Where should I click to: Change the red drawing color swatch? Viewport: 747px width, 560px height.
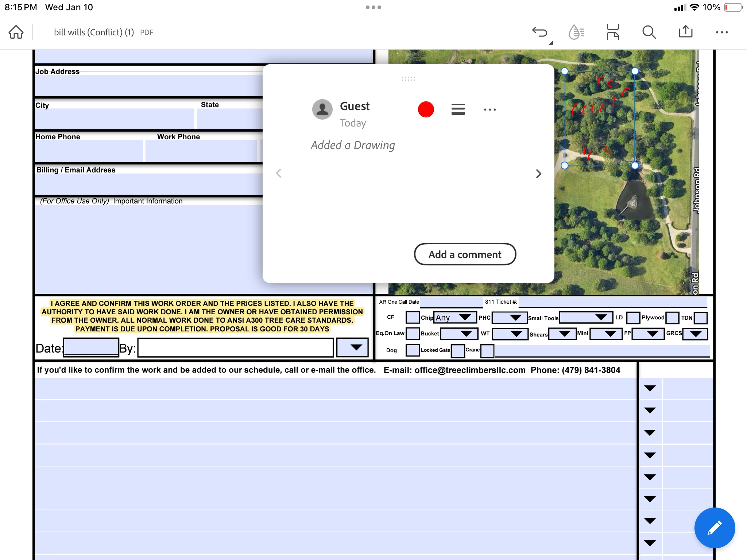click(x=426, y=109)
